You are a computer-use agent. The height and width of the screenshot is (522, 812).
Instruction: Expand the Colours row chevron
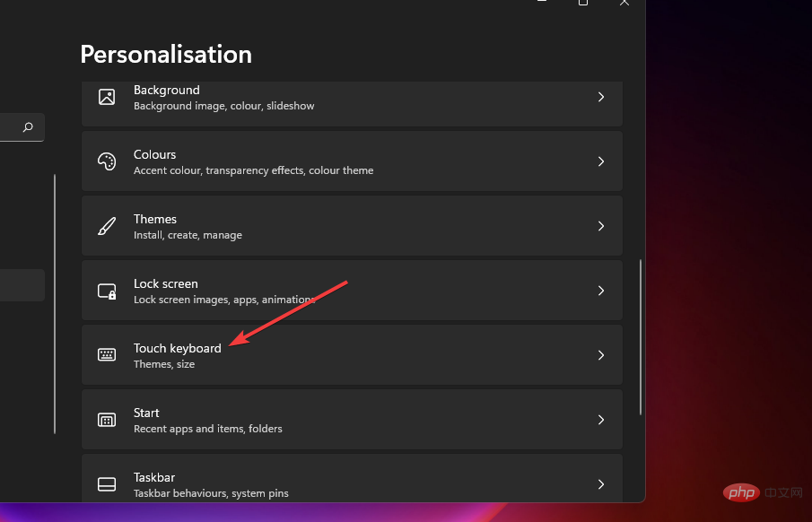601,161
